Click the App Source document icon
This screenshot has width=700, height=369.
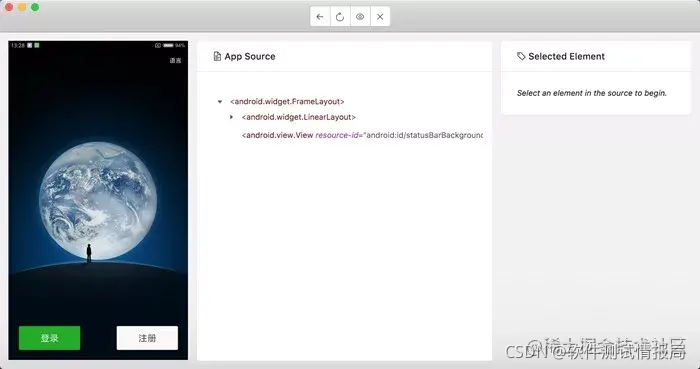[x=217, y=56]
